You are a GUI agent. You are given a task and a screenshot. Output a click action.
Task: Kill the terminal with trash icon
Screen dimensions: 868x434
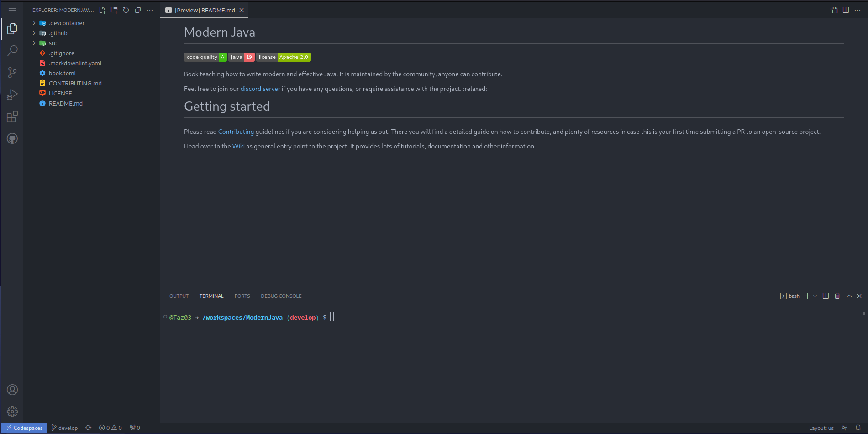(837, 296)
